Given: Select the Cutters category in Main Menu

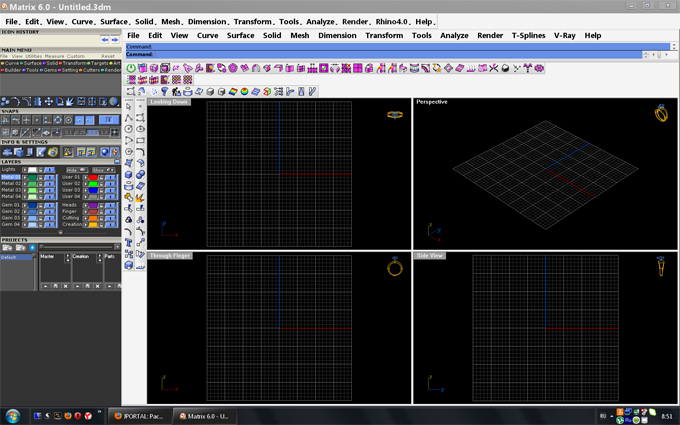Looking at the screenshot, I should 91,70.
